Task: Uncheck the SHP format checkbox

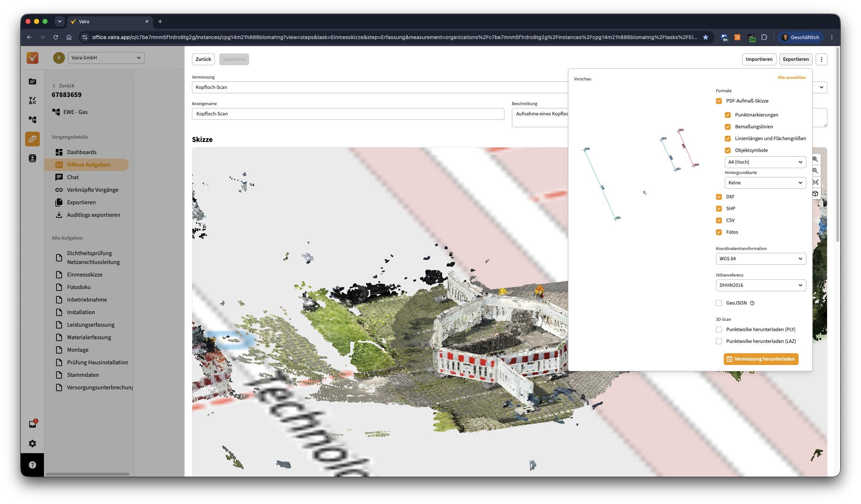Action: point(719,209)
